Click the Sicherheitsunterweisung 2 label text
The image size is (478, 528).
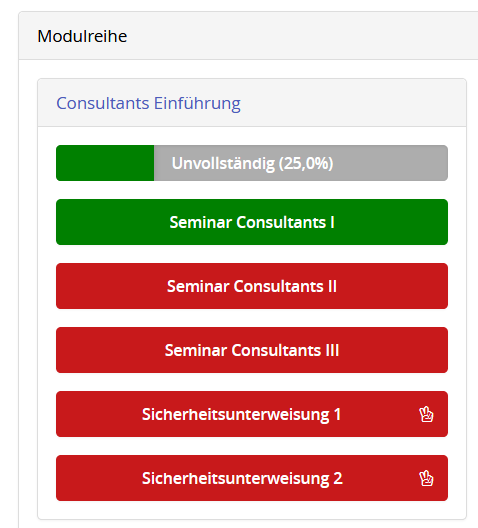[242, 478]
